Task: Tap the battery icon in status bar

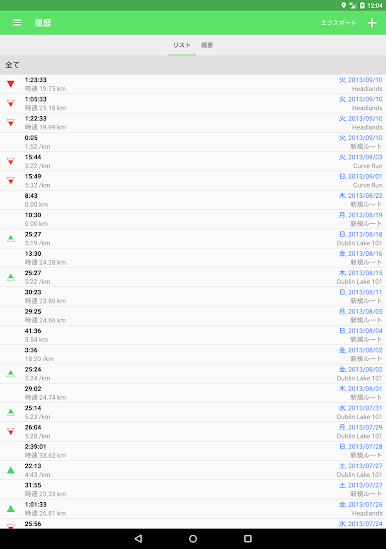Action: coord(362,5)
